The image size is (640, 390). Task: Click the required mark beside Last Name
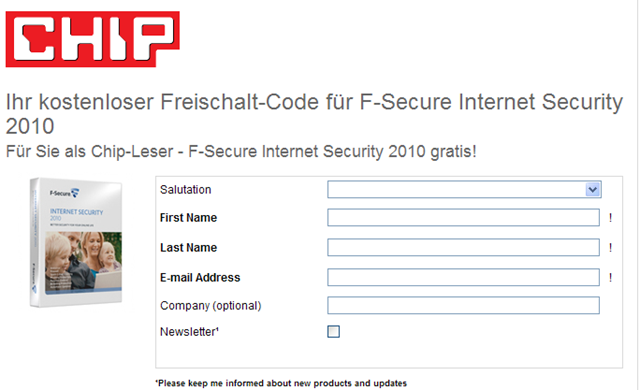(610, 247)
